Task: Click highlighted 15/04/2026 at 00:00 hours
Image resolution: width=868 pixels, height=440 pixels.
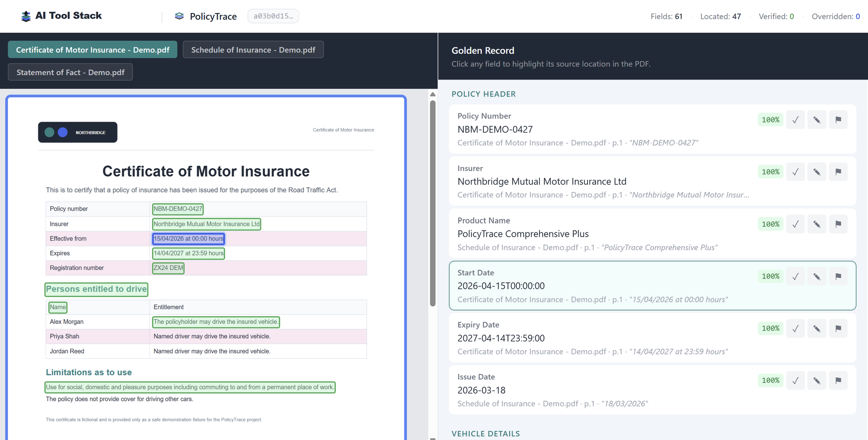Action: pos(189,238)
